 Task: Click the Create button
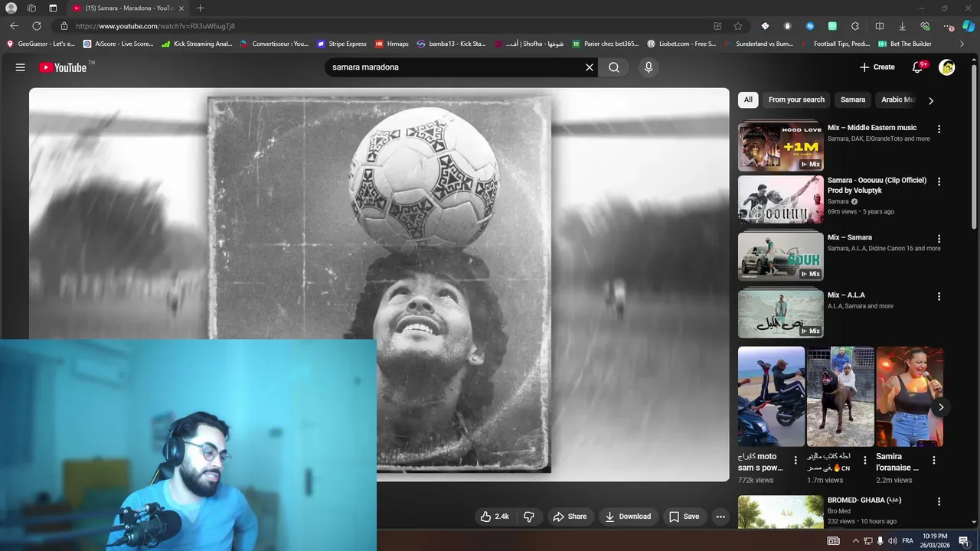click(x=877, y=67)
